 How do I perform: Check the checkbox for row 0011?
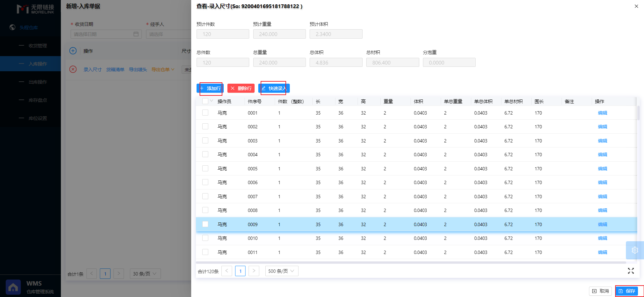[205, 252]
